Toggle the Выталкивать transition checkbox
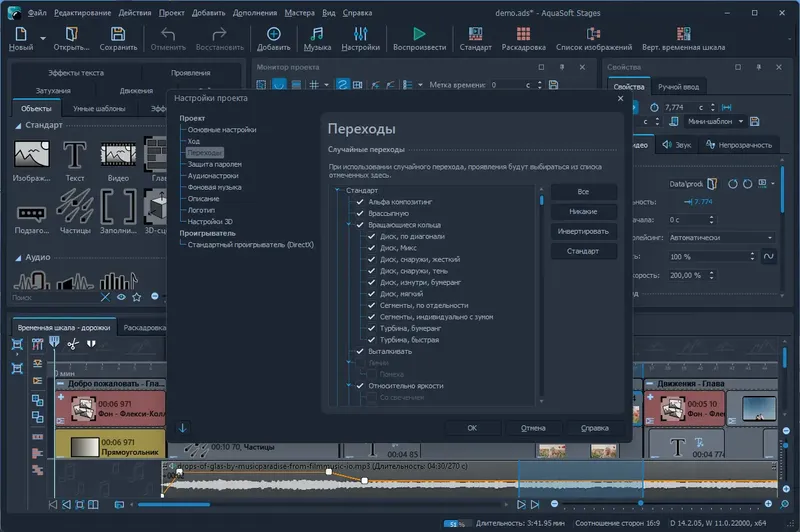 click(360, 352)
